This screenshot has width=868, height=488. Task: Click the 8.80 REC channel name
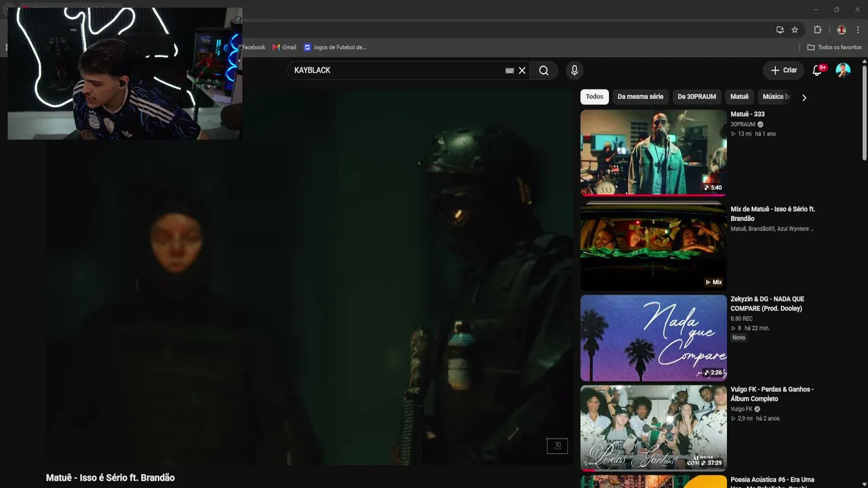pyautogui.click(x=741, y=319)
